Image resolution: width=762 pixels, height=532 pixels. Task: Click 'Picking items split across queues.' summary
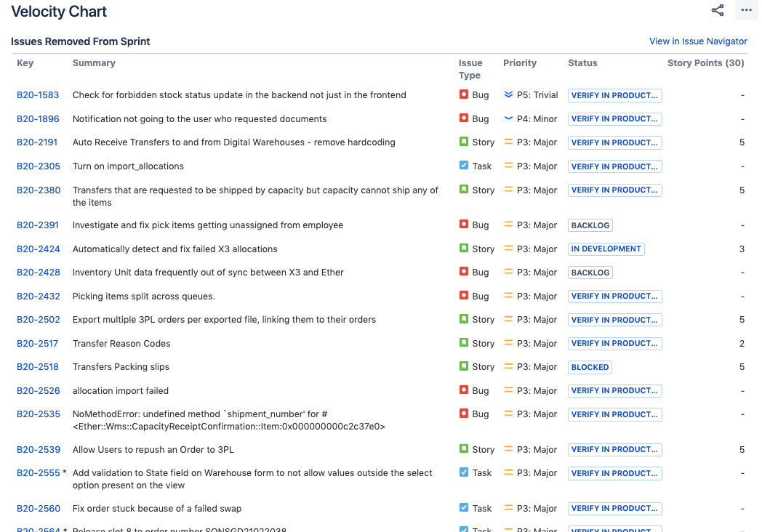point(144,296)
